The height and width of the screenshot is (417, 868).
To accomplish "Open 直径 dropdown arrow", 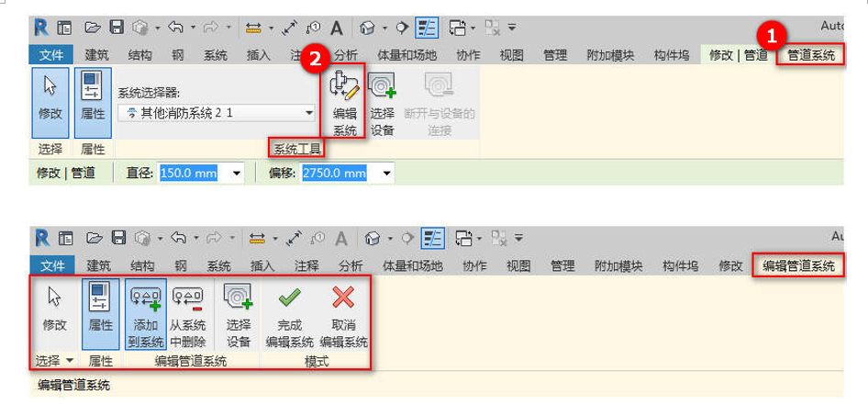I will click(x=237, y=174).
